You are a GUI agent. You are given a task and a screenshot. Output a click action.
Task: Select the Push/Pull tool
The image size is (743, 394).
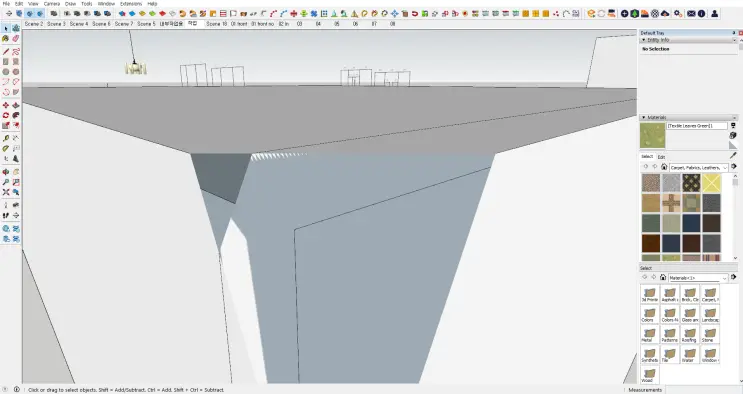coord(16,105)
